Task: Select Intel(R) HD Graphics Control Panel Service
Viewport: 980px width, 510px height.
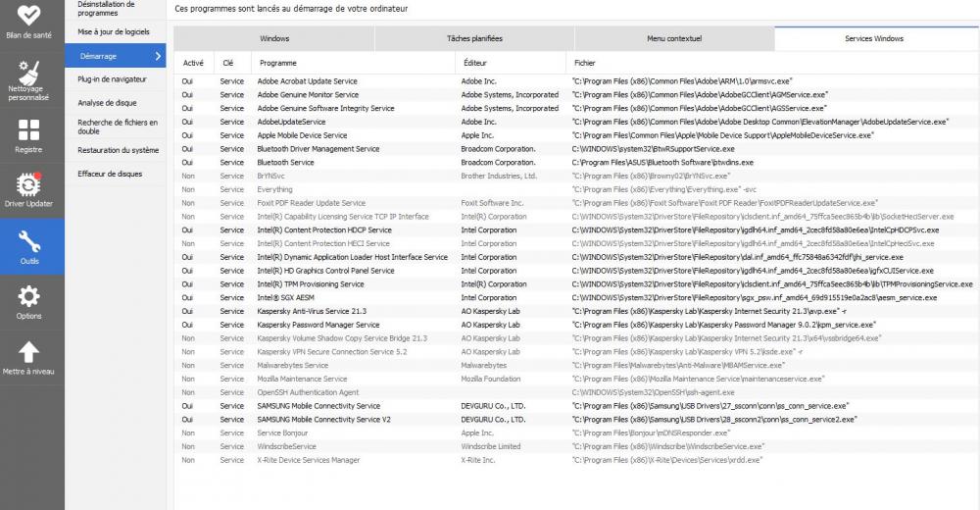Action: 577,271
